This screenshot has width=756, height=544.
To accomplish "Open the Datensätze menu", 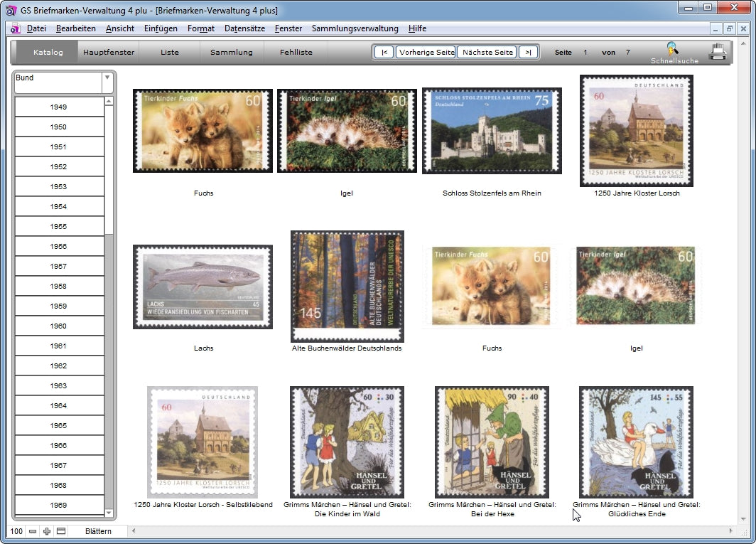I will click(x=245, y=28).
